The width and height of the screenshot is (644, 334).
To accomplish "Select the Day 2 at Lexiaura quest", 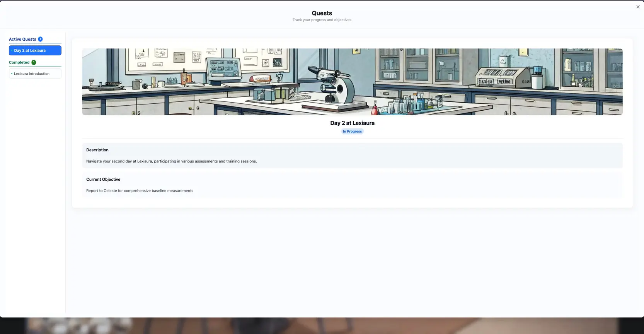I will [35, 50].
